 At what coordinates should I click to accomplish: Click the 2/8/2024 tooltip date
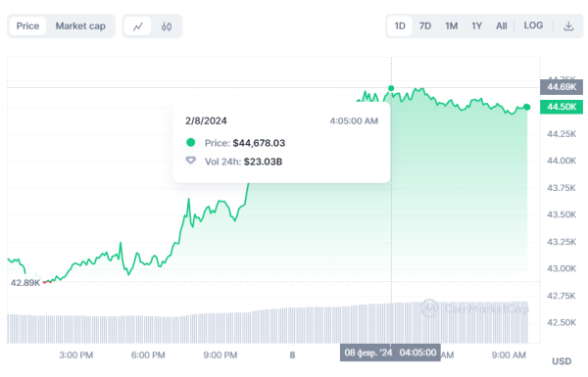pyautogui.click(x=206, y=120)
